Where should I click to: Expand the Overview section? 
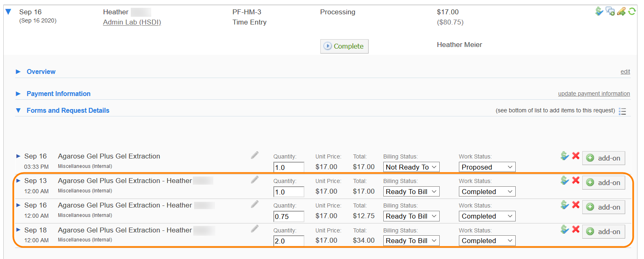click(x=41, y=71)
